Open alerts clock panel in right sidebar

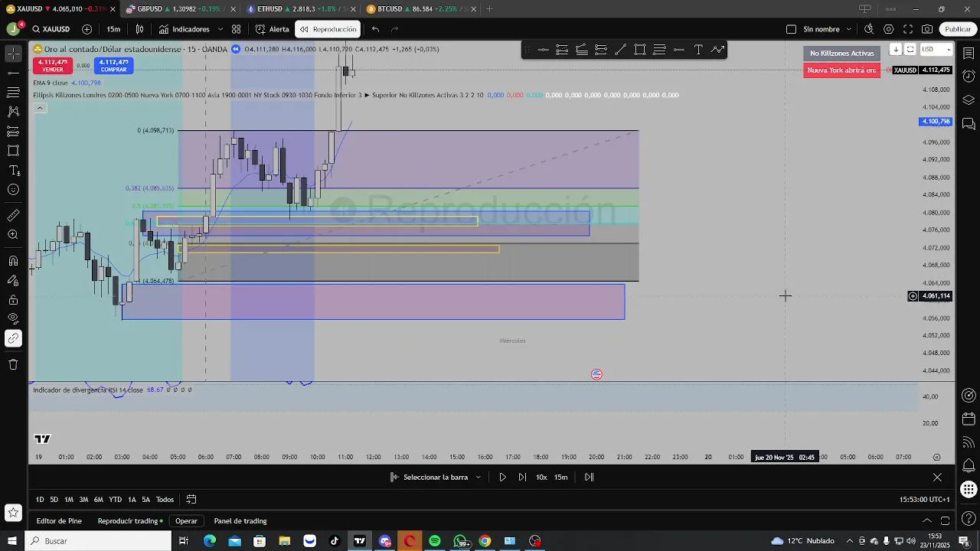click(x=969, y=77)
